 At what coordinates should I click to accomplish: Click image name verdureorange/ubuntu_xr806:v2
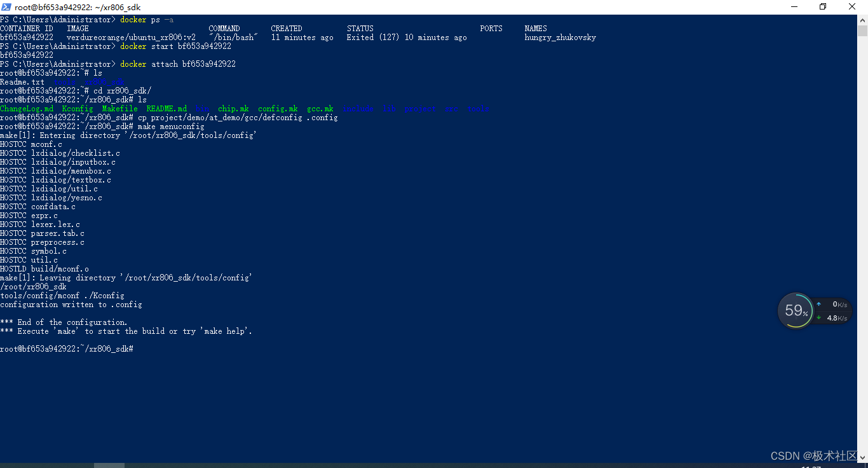pyautogui.click(x=131, y=38)
